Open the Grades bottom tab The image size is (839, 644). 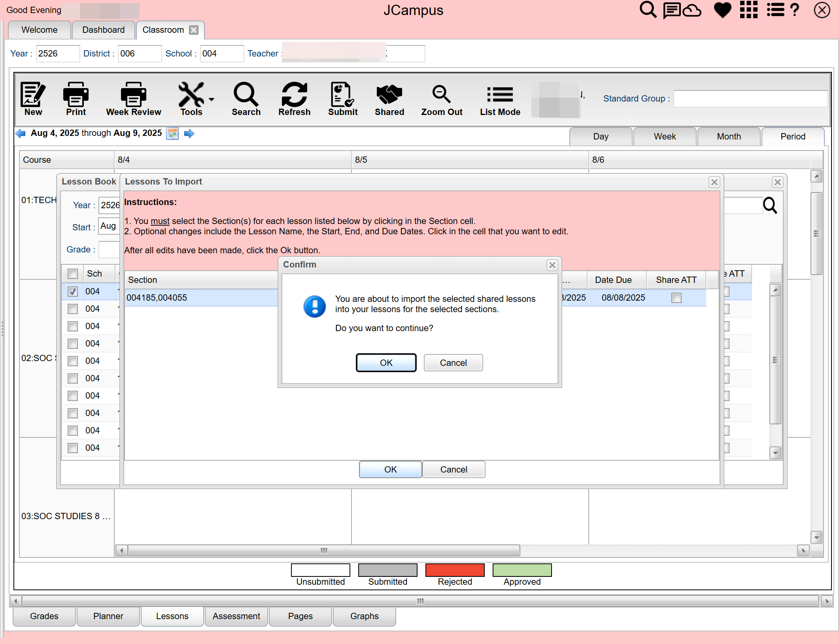click(44, 616)
